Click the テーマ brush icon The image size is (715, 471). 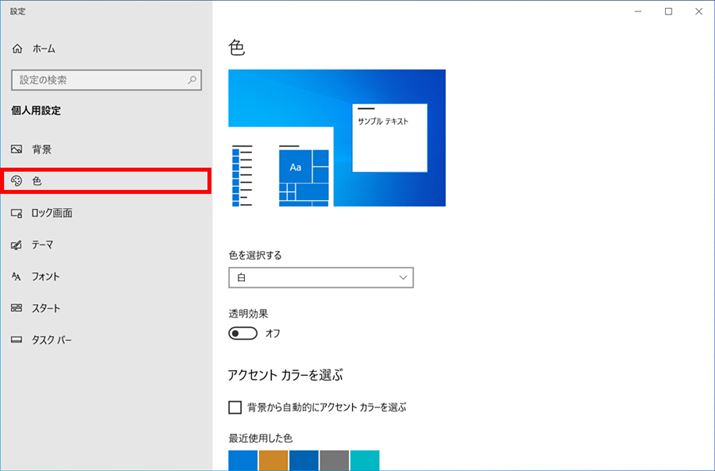(x=16, y=245)
